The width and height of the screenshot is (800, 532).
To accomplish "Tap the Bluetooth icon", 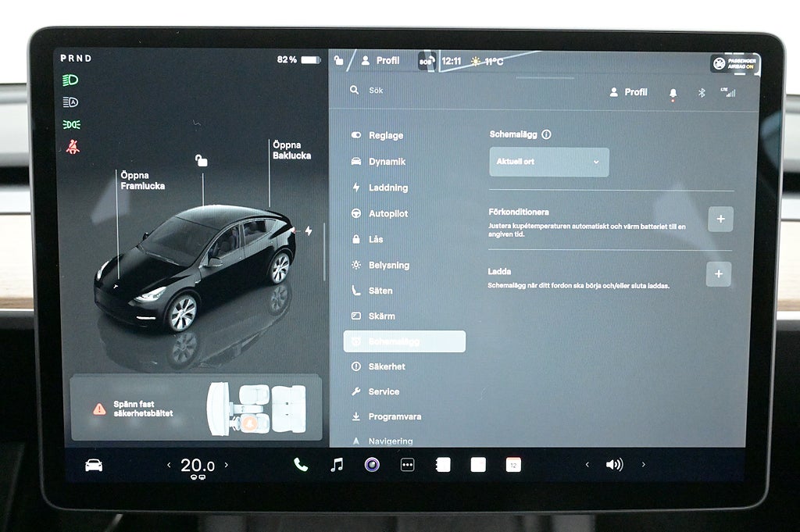I will point(701,92).
